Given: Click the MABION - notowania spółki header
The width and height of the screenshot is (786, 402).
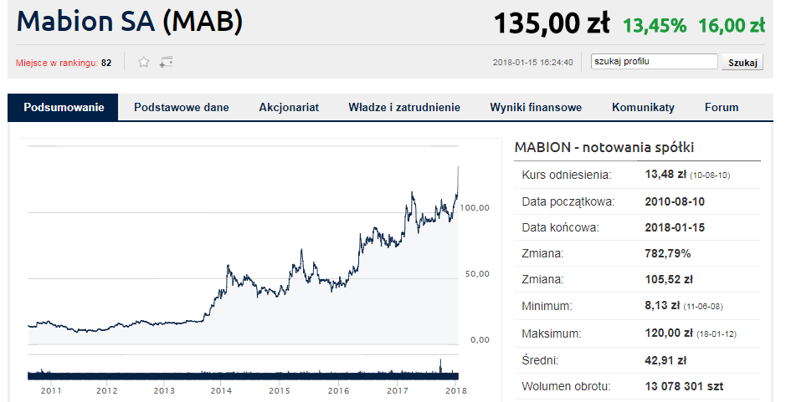Looking at the screenshot, I should pos(604,147).
